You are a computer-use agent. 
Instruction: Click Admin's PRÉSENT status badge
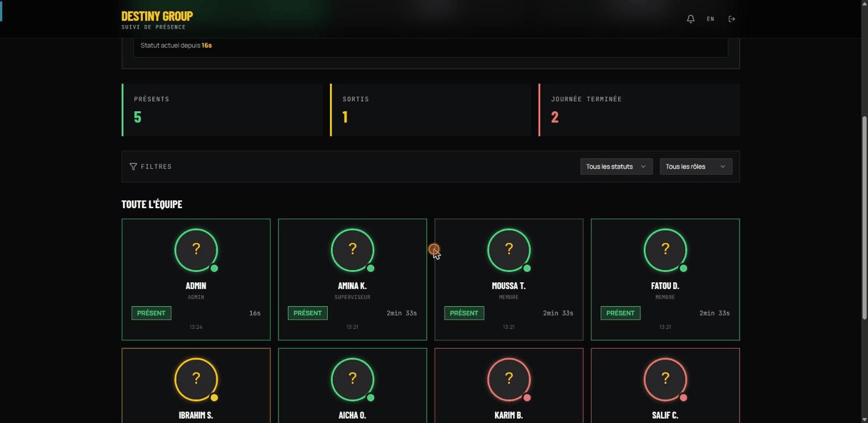[151, 313]
